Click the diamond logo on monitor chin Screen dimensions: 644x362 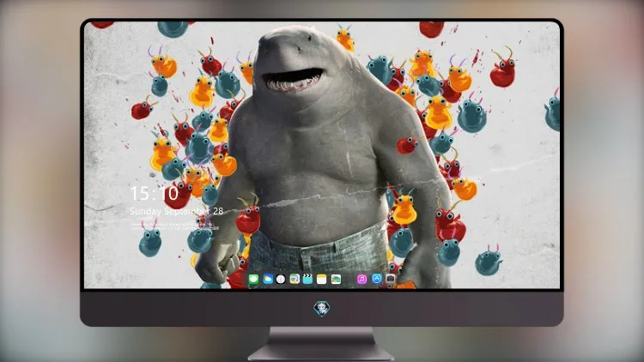point(322,308)
